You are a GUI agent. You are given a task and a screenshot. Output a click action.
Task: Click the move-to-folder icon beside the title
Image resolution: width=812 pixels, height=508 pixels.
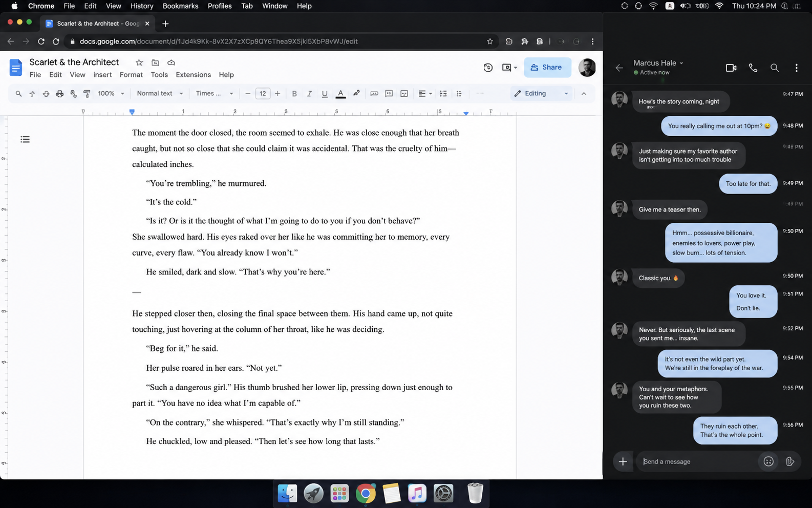155,62
